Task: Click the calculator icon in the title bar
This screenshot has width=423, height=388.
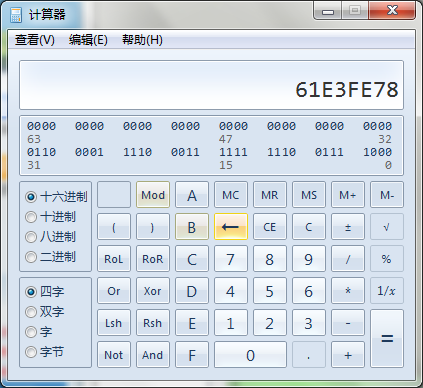Action: point(16,15)
